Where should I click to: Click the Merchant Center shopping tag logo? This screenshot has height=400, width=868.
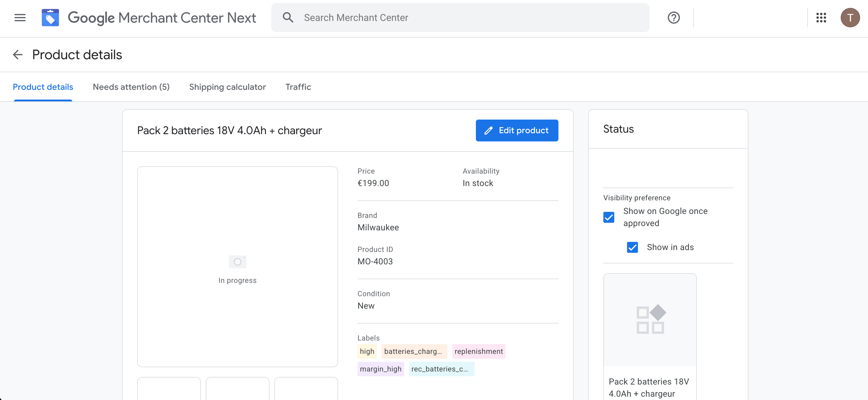(50, 18)
